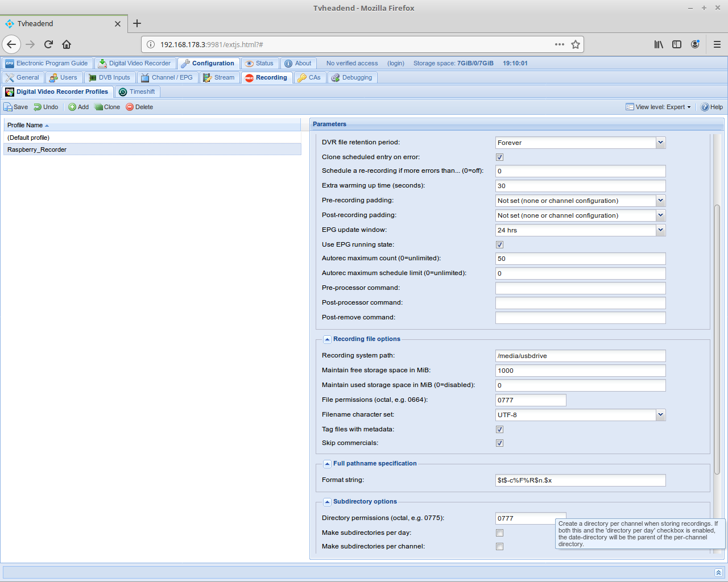Click the browser address bar URL
The width and height of the screenshot is (728, 582).
[212, 44]
